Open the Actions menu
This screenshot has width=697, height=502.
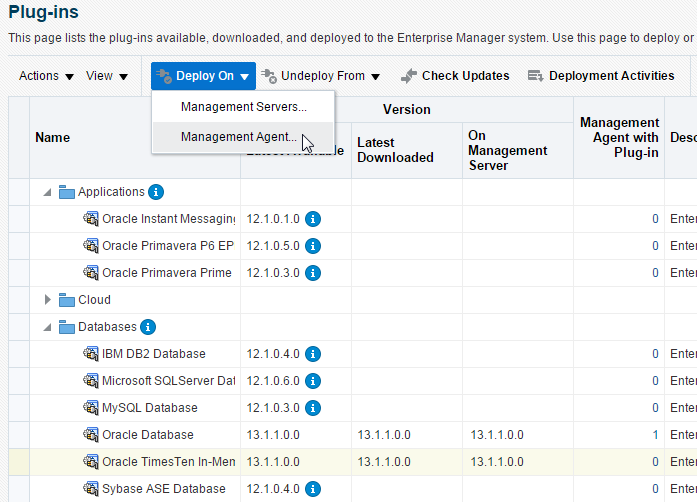46,76
